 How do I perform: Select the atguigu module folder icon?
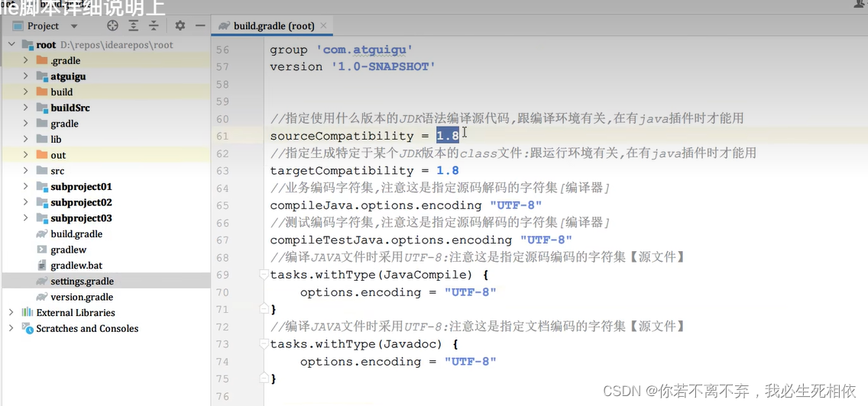point(41,76)
